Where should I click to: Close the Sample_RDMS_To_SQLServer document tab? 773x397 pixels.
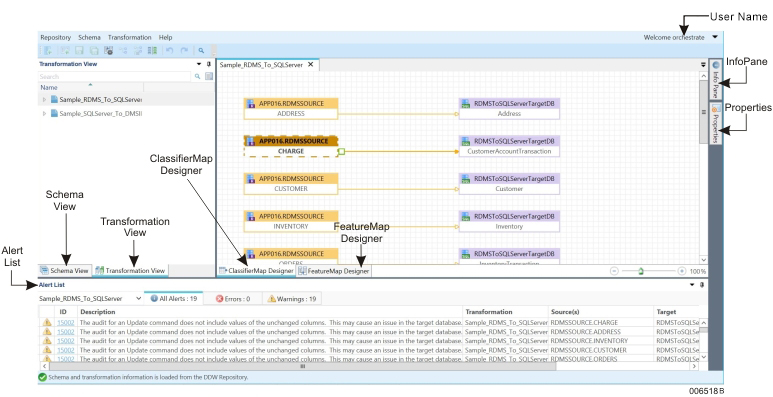(311, 65)
